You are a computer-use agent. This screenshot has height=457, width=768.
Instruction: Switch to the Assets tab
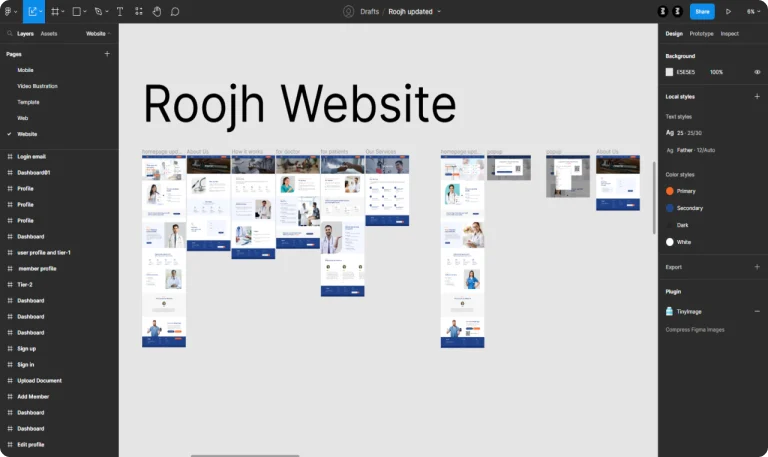(48, 34)
